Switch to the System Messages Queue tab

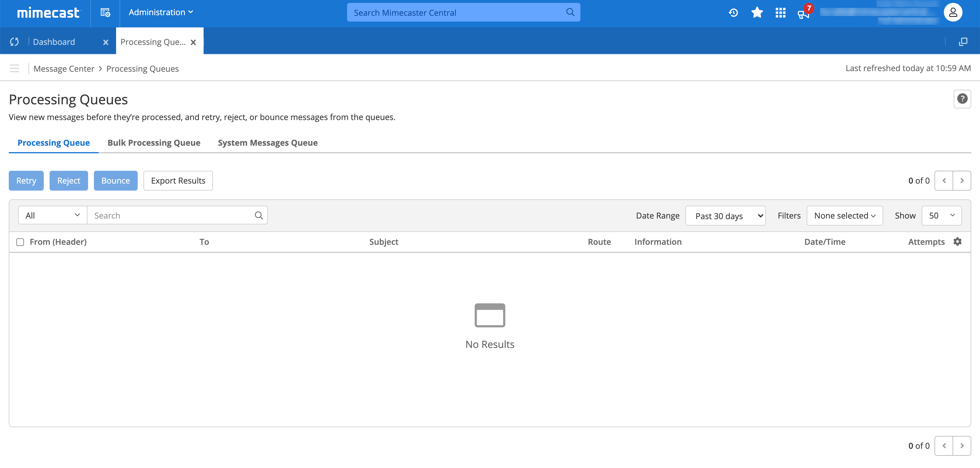[x=267, y=142]
